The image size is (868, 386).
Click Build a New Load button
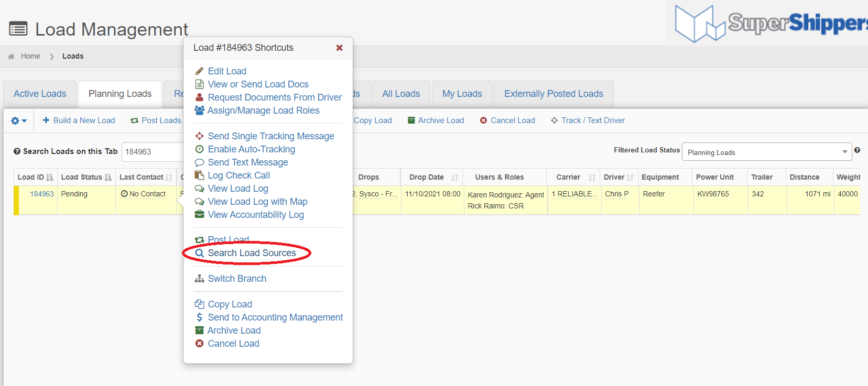[79, 120]
